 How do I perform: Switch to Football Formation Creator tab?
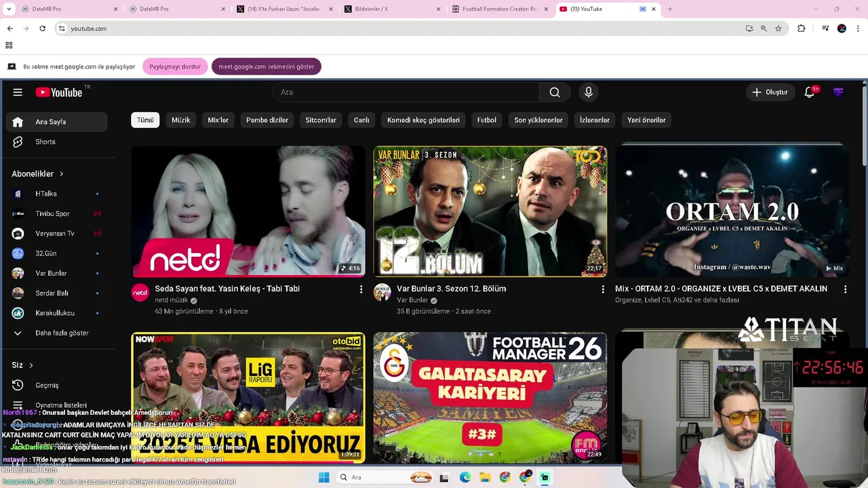coord(500,9)
